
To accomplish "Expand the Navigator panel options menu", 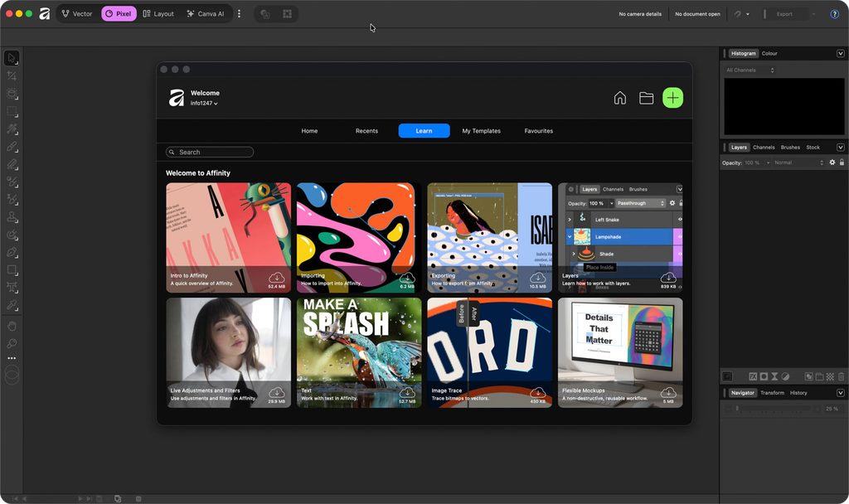I will pyautogui.click(x=841, y=393).
